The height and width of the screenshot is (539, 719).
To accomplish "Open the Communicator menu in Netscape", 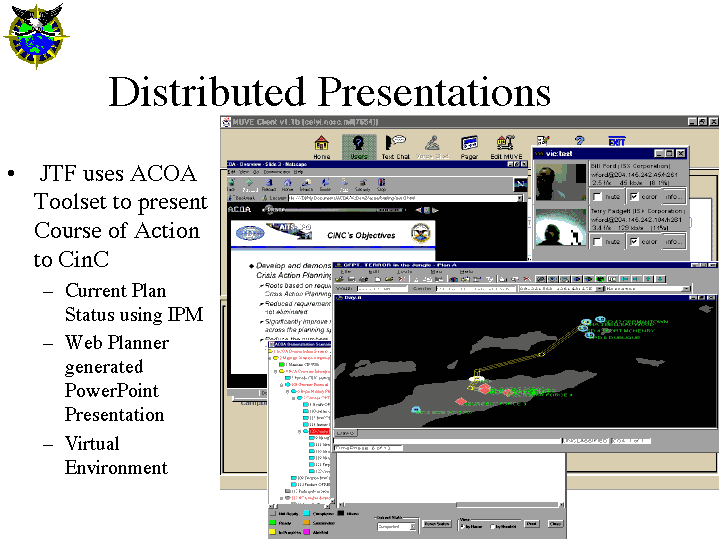I will 276,172.
